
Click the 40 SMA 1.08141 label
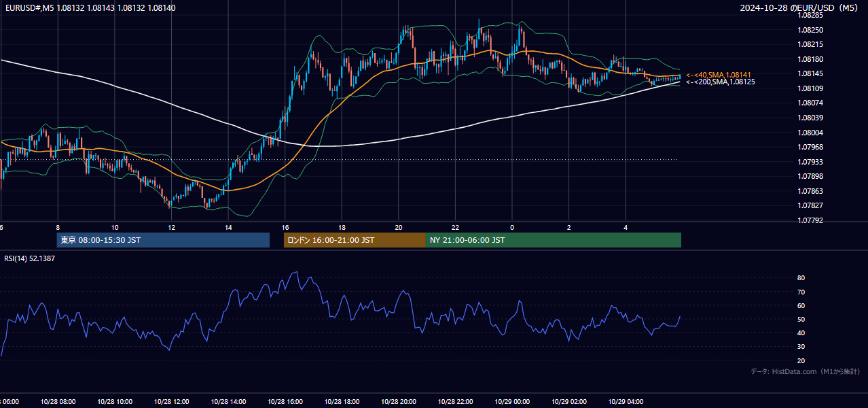coord(719,75)
